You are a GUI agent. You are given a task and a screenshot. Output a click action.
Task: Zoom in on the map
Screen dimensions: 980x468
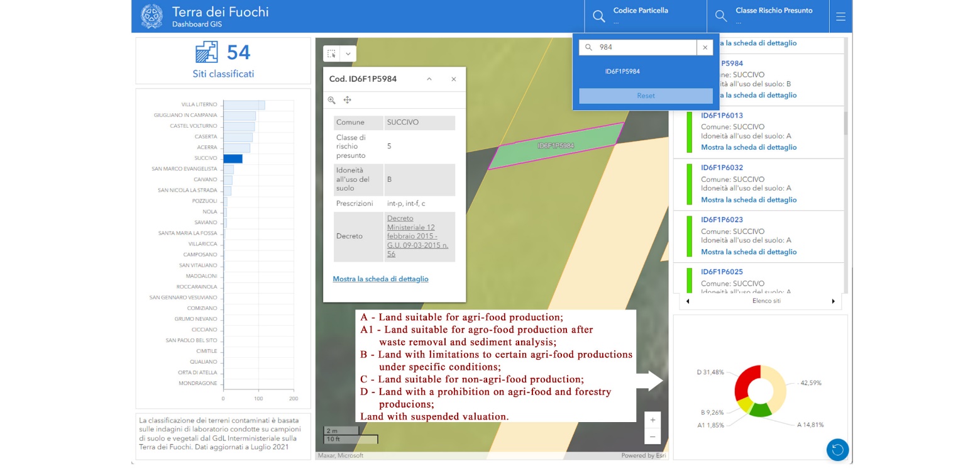point(652,420)
